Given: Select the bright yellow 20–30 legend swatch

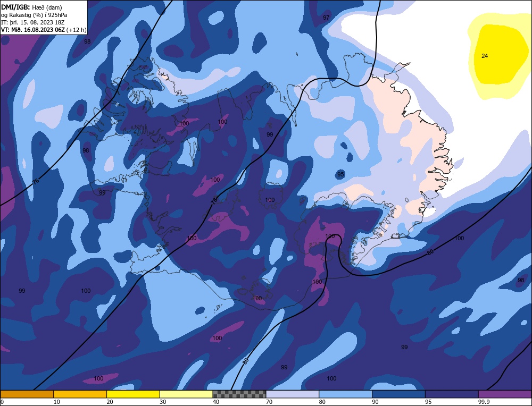Looking at the screenshot, I should tap(133, 394).
